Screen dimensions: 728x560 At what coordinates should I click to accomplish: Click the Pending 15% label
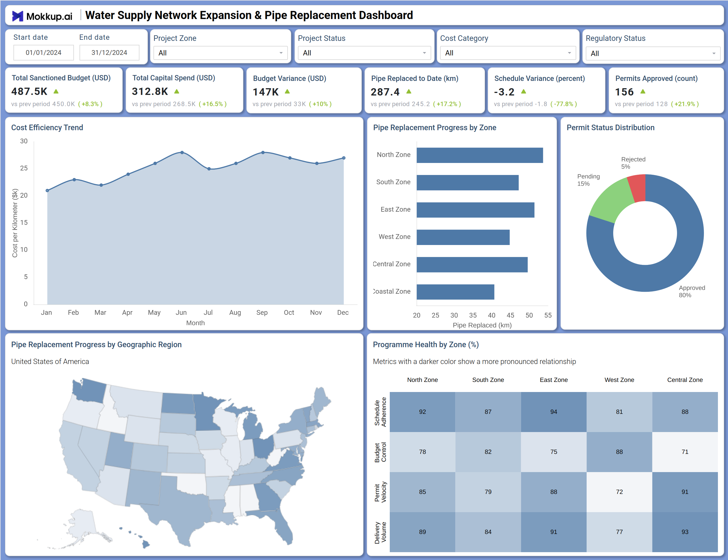[588, 180]
